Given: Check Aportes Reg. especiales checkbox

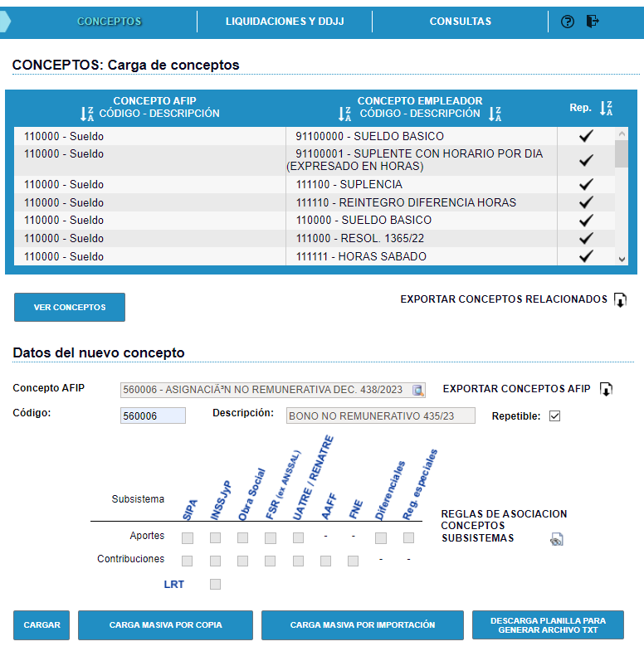Looking at the screenshot, I should pos(408,537).
